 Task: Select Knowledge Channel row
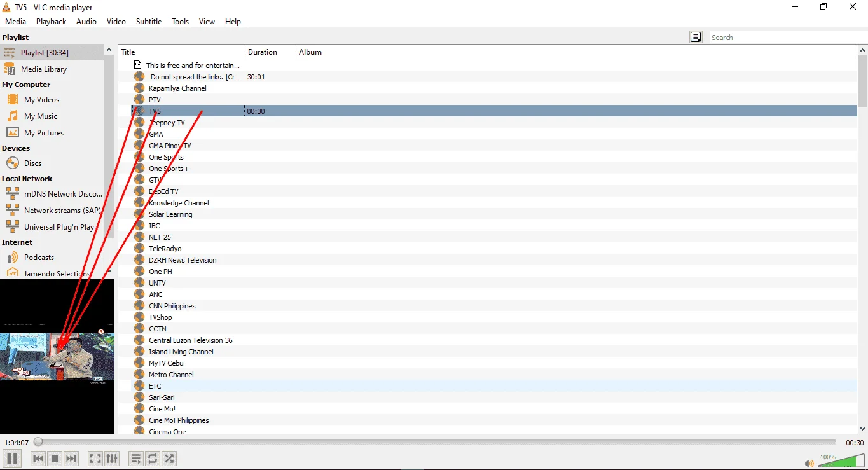[494, 203]
